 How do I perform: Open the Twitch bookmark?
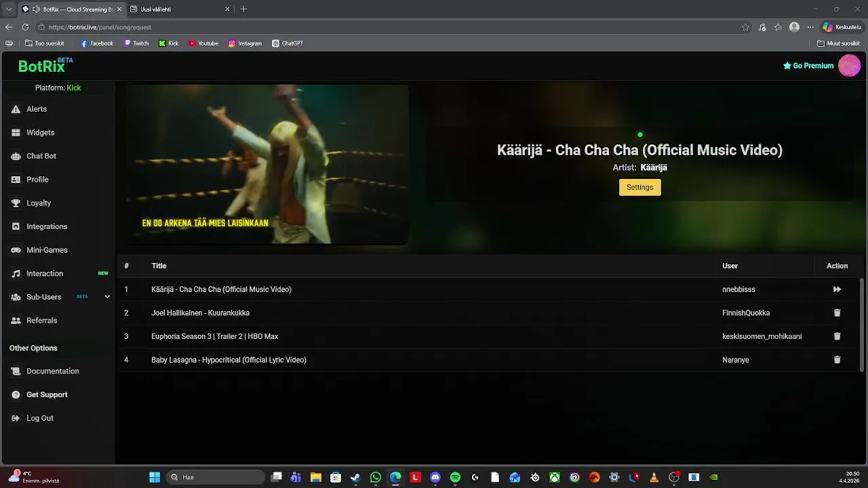click(x=136, y=43)
